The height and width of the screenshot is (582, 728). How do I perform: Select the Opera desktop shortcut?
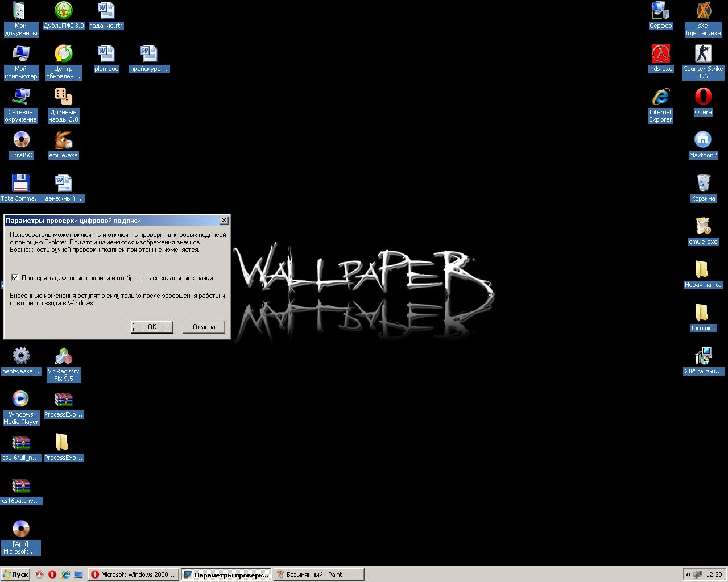[x=703, y=97]
